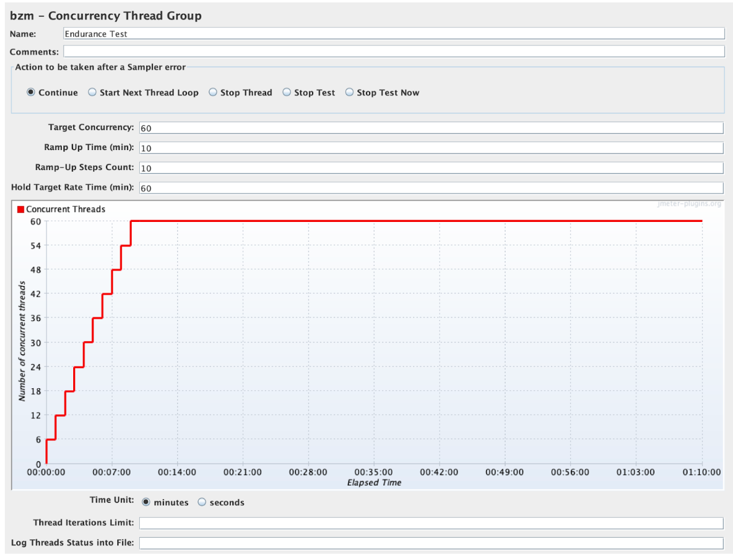Click the Target Concurrency input field
The image size is (733, 560).
click(431, 128)
